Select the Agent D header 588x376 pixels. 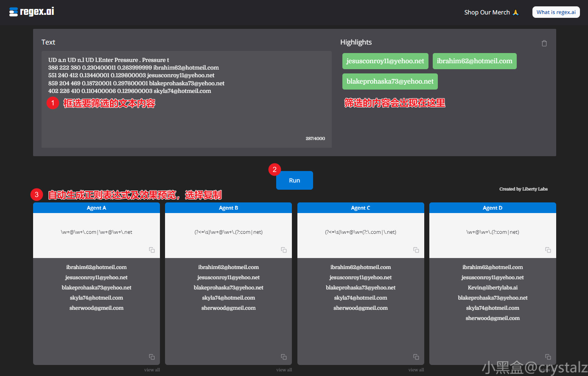tap(493, 208)
